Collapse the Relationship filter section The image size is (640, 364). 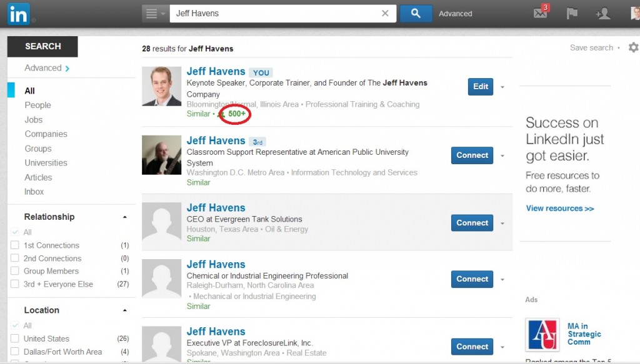point(125,217)
